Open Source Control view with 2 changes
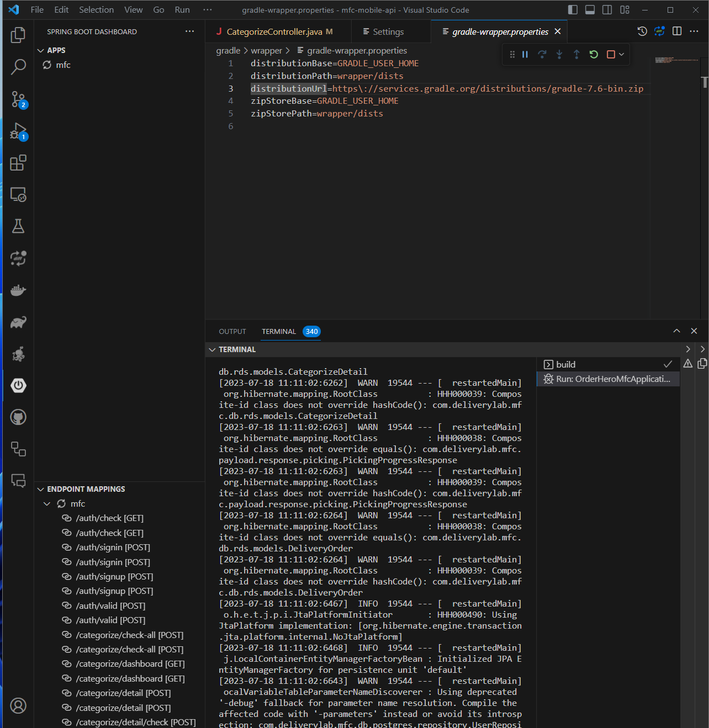Viewport: 709px width, 728px height. coord(18,99)
